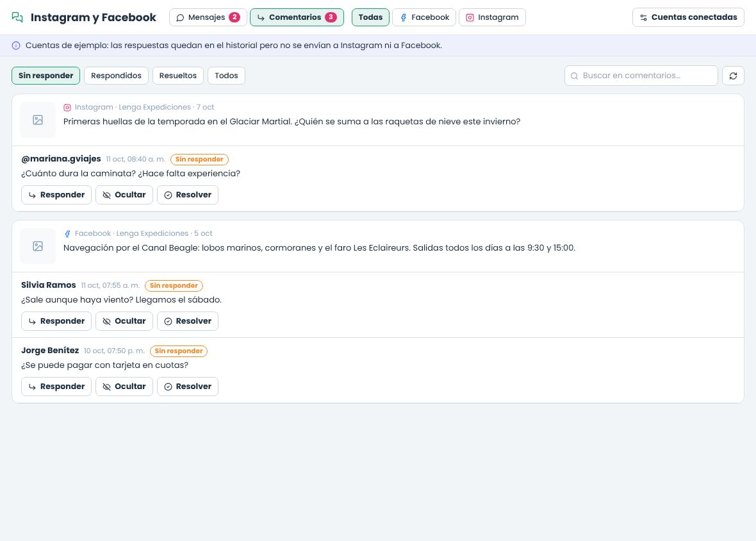Hide the @mariana.gviajes comment

click(124, 195)
